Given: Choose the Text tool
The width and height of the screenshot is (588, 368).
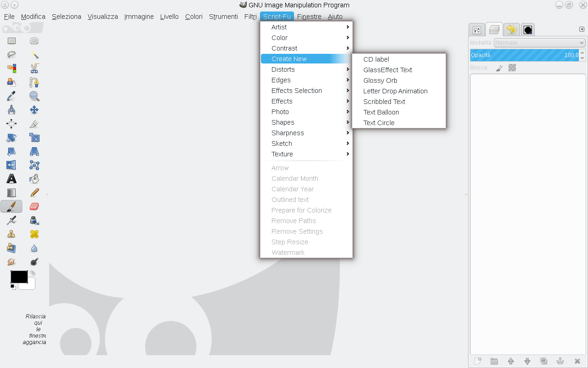Looking at the screenshot, I should coord(11,179).
